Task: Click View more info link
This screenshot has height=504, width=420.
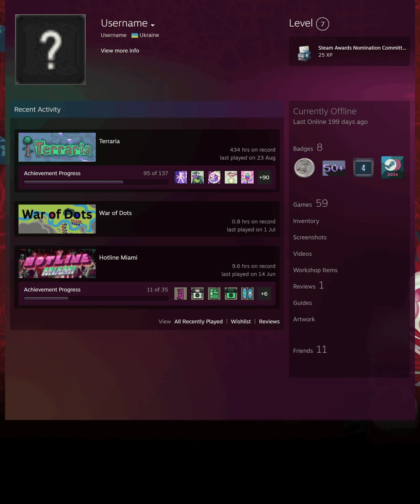Action: coord(120,50)
